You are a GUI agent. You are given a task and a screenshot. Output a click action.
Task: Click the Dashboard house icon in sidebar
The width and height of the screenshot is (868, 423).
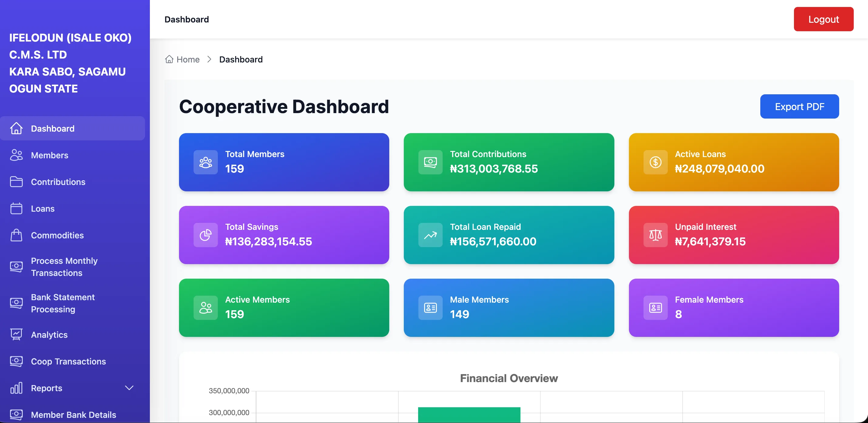coord(16,128)
